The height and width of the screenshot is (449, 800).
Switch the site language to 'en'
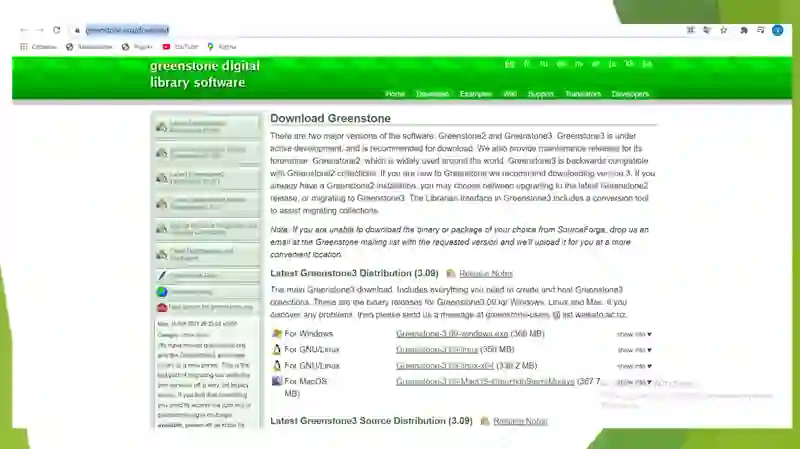pyautogui.click(x=509, y=64)
